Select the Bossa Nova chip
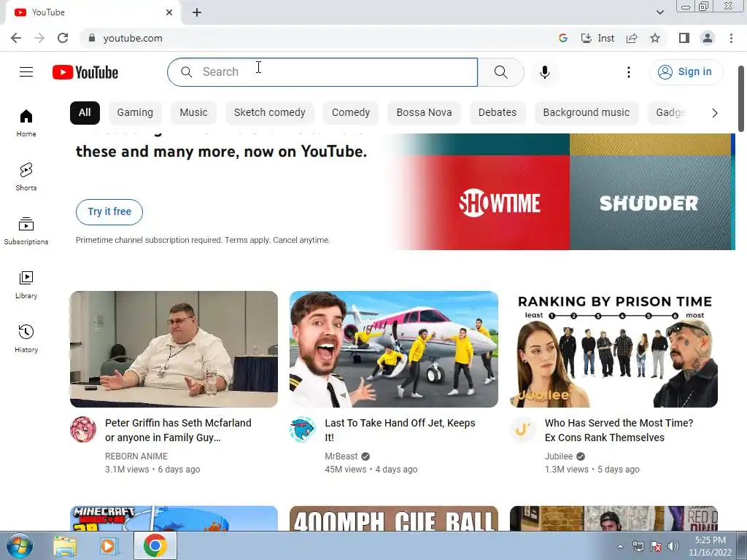The image size is (747, 560). tap(424, 113)
